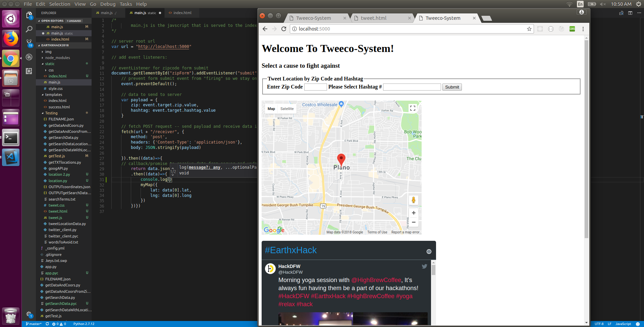
Task: Click the feedback smiley in the status bar
Action: 638,324
